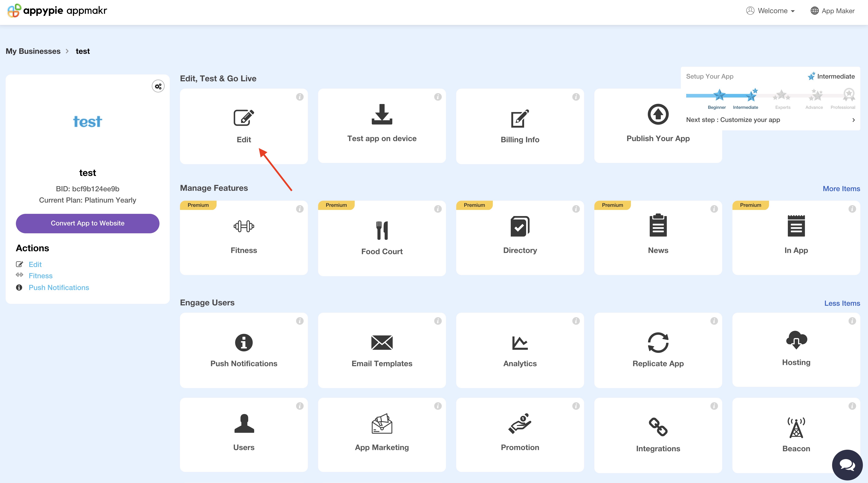Open the Directory feature card
The width and height of the screenshot is (868, 483).
click(x=520, y=238)
